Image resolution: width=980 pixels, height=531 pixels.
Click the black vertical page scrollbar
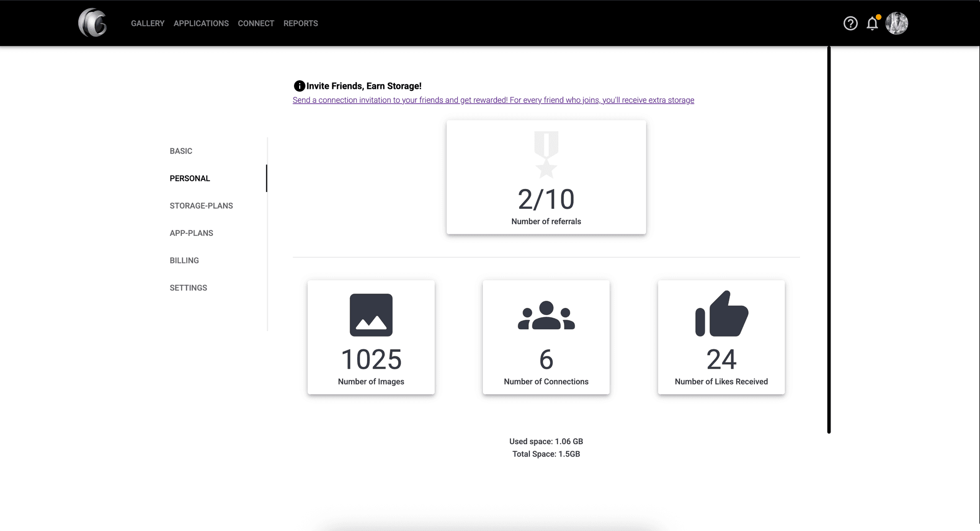pyautogui.click(x=829, y=240)
